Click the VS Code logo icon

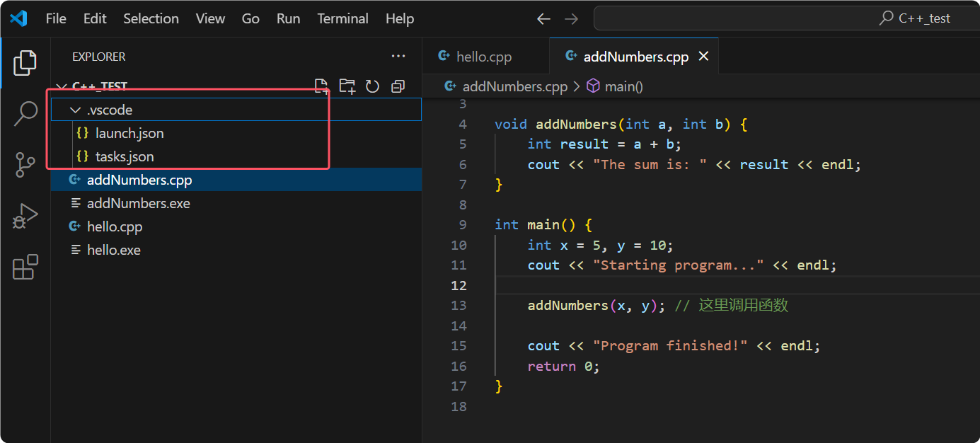coord(18,18)
